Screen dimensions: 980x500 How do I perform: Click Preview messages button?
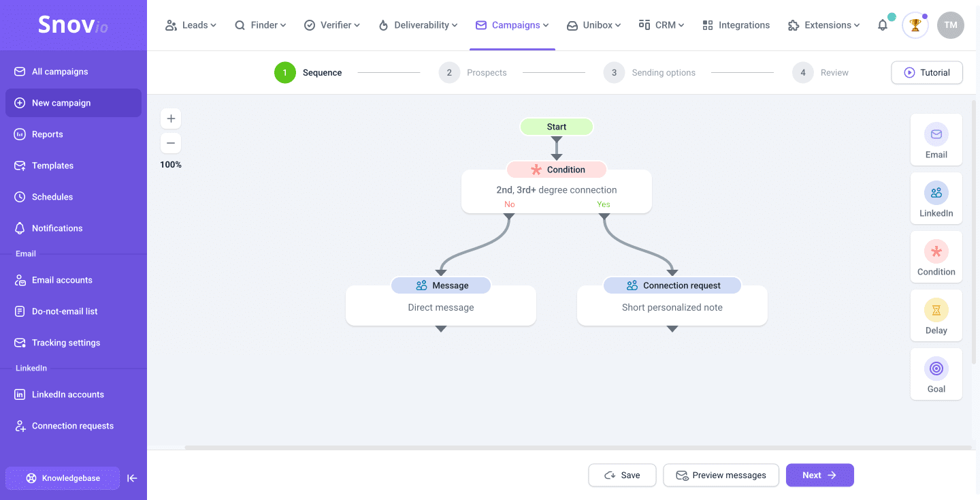click(x=721, y=475)
